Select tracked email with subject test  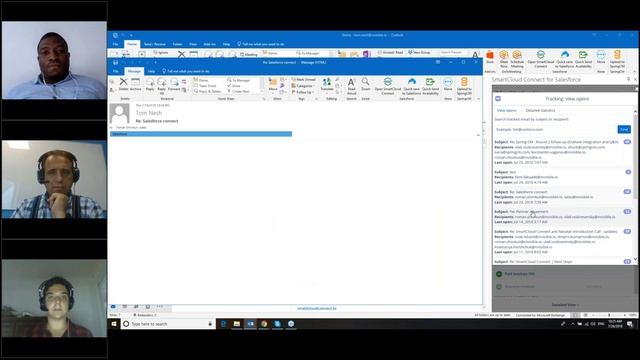563,177
